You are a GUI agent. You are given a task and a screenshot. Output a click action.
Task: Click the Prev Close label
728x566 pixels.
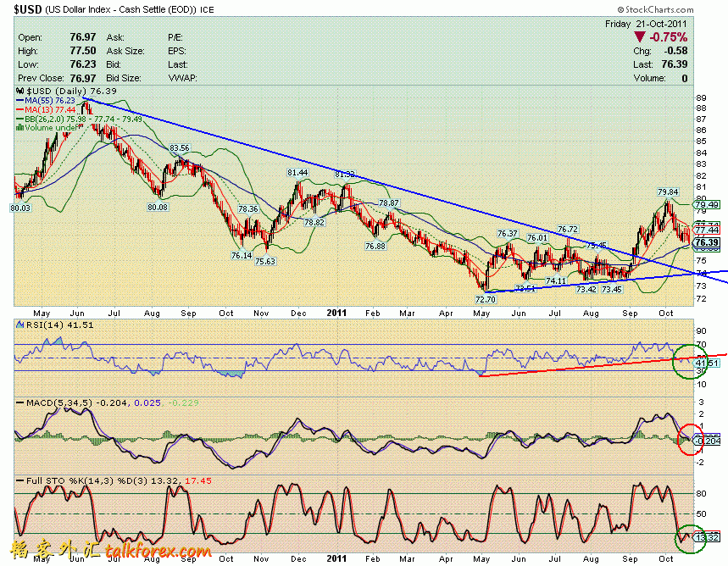tap(40, 78)
